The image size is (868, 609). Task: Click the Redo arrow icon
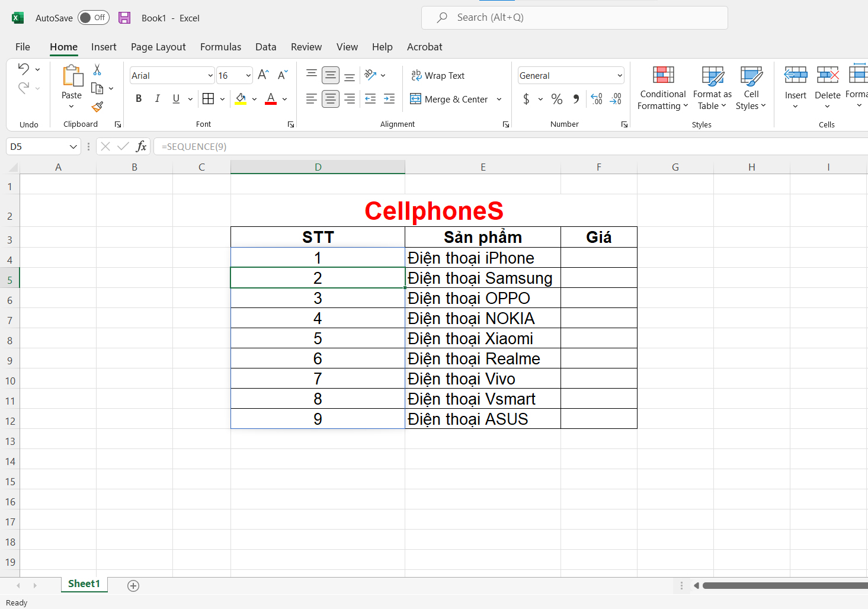(23, 88)
